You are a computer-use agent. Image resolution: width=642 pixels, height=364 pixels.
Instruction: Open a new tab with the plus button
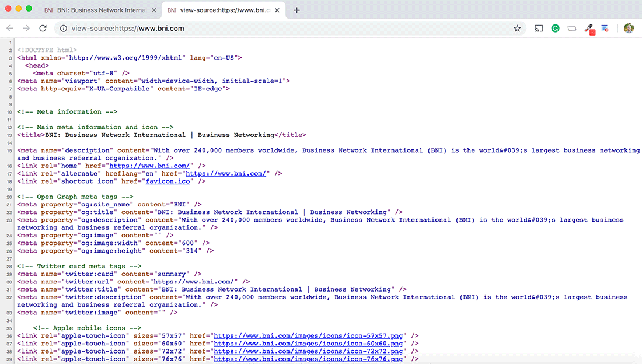[x=296, y=10]
